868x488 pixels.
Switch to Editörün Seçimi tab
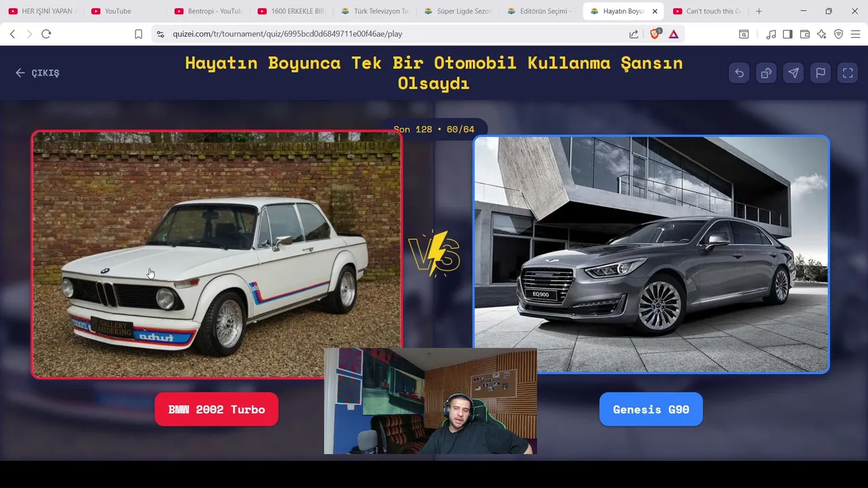coord(540,12)
